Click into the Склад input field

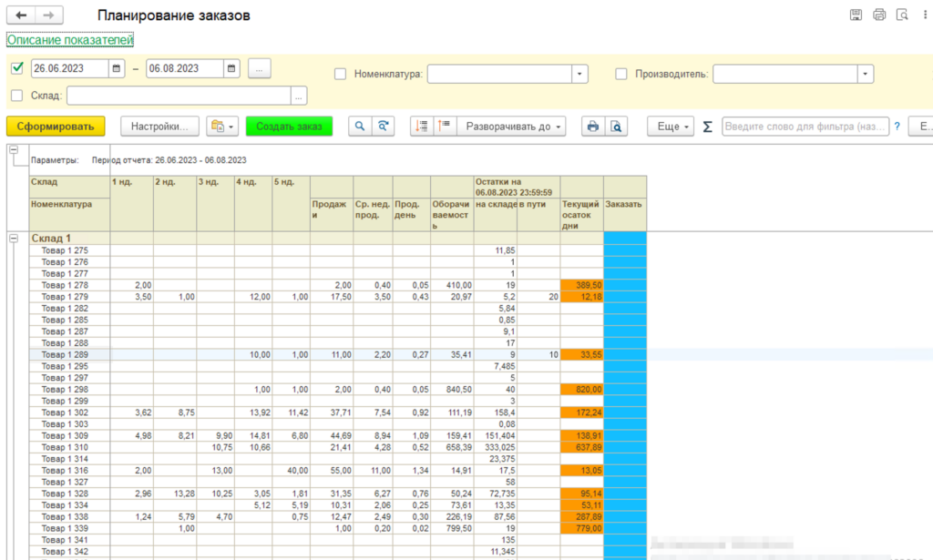[x=179, y=95]
